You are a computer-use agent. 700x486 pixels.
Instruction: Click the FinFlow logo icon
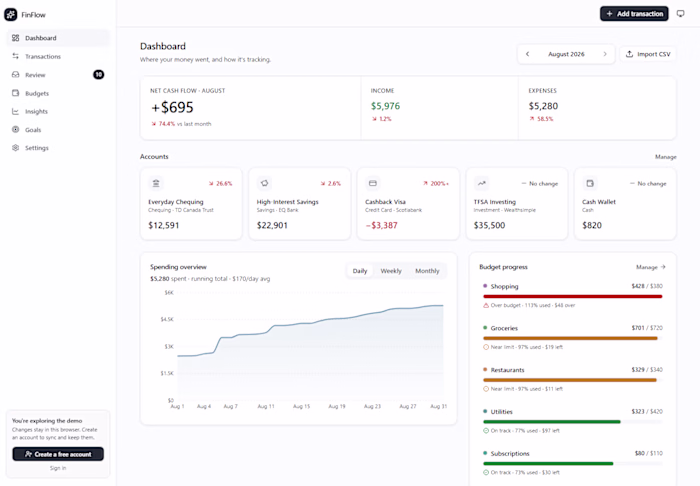[11, 14]
